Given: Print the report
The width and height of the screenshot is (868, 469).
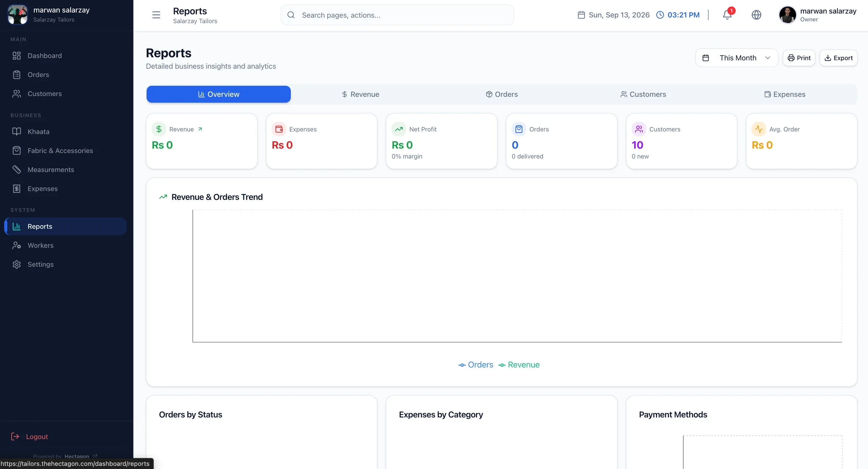Looking at the screenshot, I should [x=799, y=58].
